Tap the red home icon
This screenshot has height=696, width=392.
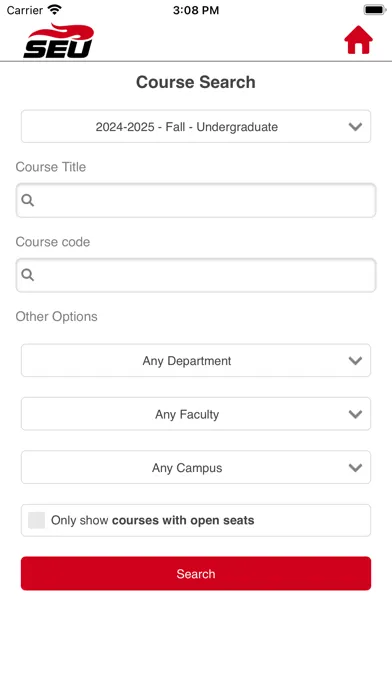point(358,40)
